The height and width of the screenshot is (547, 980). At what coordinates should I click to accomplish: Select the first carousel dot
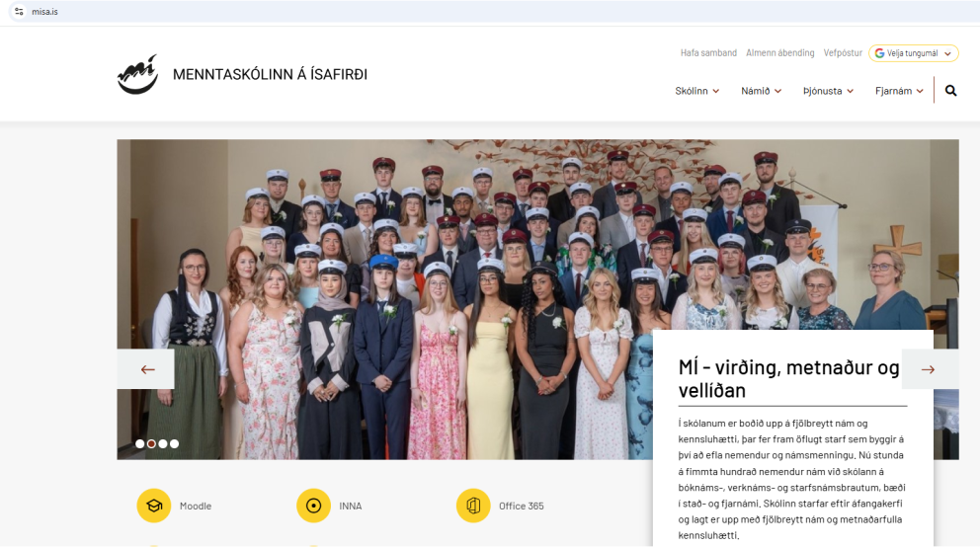pyautogui.click(x=140, y=444)
